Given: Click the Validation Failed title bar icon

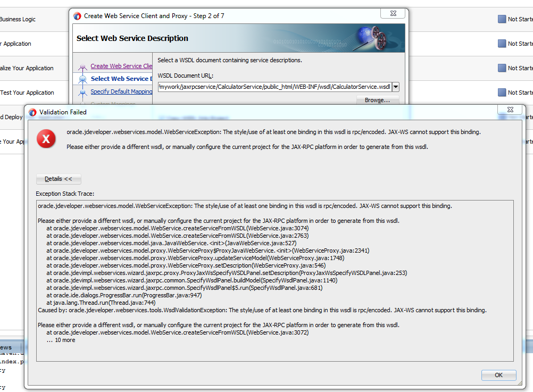Looking at the screenshot, I should pyautogui.click(x=32, y=112).
